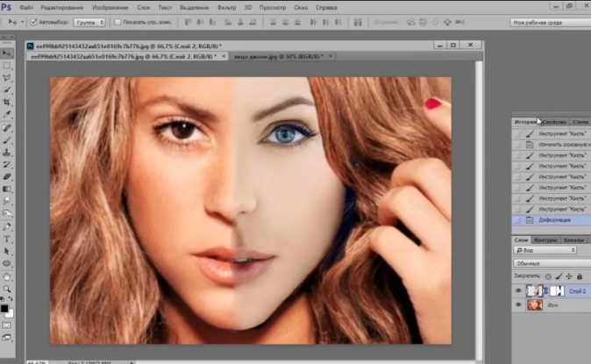Toggle the Автовыбор checkbox
Viewport: 591px width, 364px height.
pyautogui.click(x=33, y=22)
